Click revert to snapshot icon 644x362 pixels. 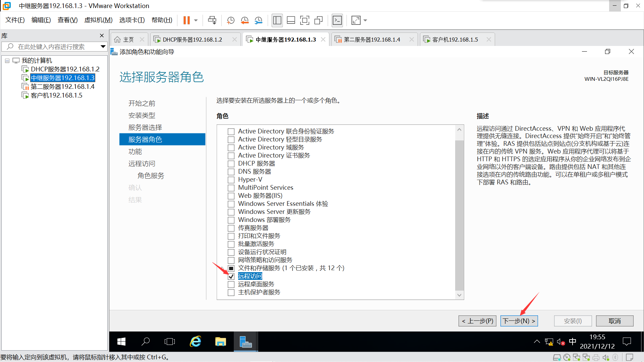(245, 20)
